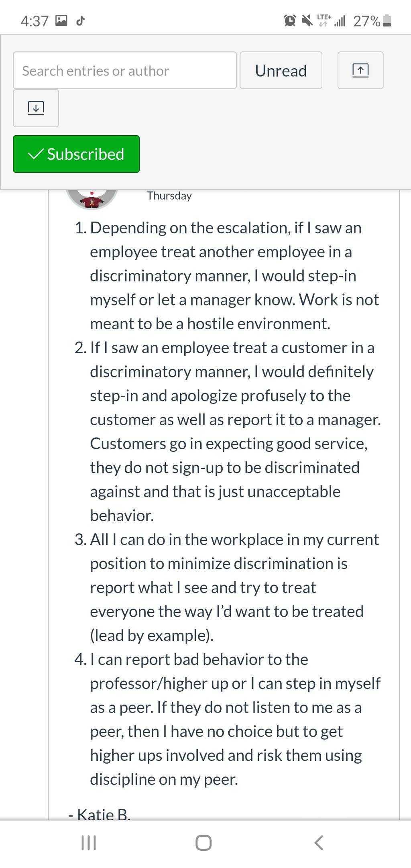Tap the battery indicator icon
This screenshot has height=868, width=411.
click(x=387, y=20)
